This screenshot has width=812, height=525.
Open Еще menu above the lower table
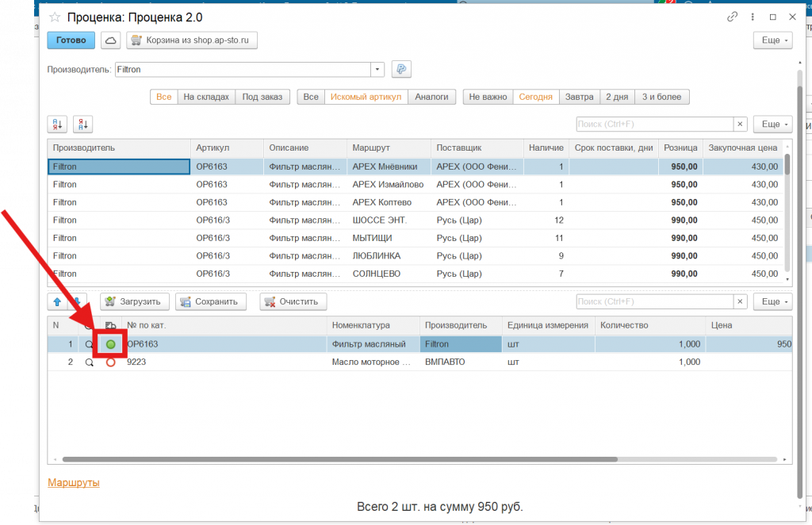pyautogui.click(x=772, y=301)
